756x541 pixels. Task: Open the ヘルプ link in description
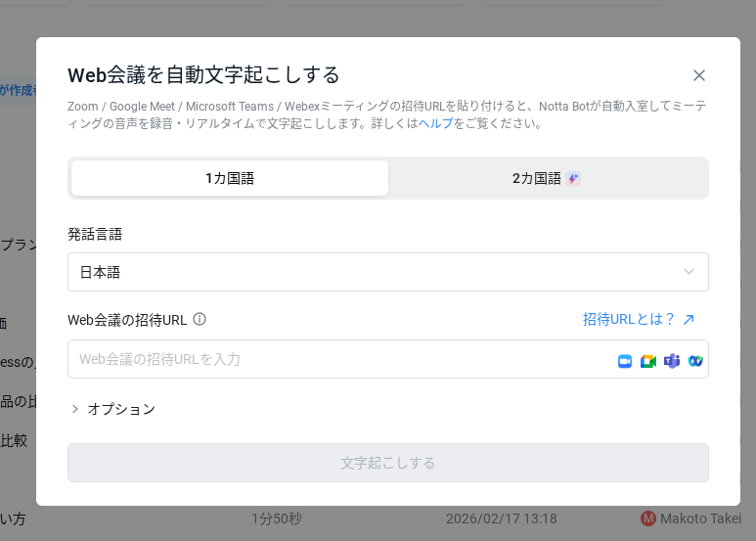pos(435,123)
